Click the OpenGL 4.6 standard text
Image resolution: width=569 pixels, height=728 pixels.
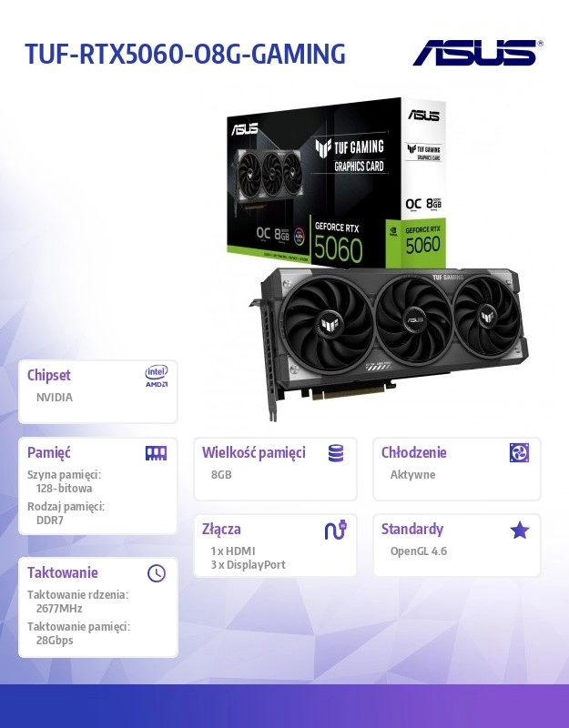coord(419,551)
